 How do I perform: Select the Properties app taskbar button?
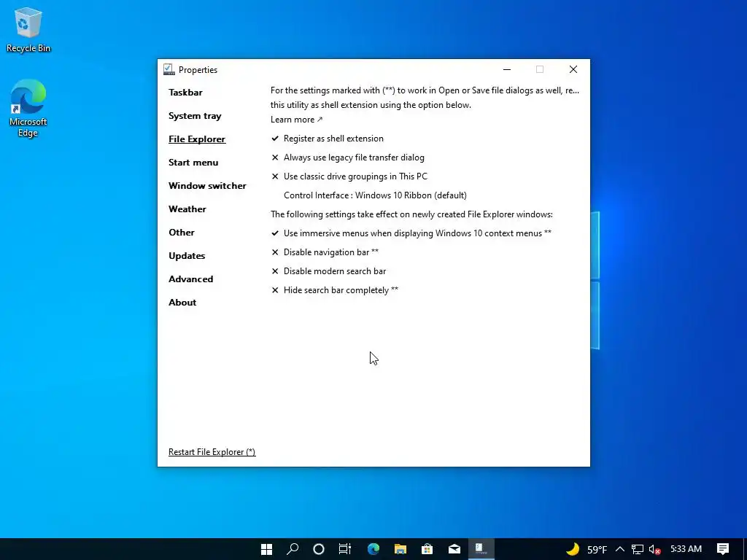(x=481, y=549)
